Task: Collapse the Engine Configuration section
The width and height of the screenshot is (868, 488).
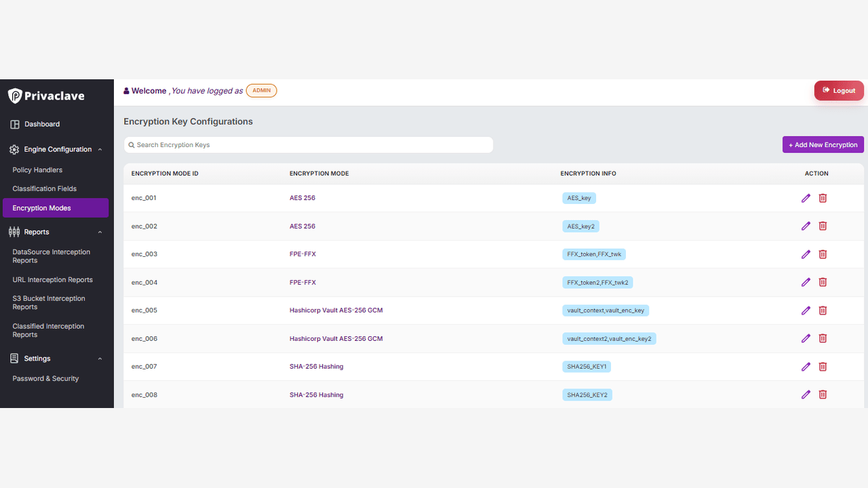Action: tap(100, 149)
